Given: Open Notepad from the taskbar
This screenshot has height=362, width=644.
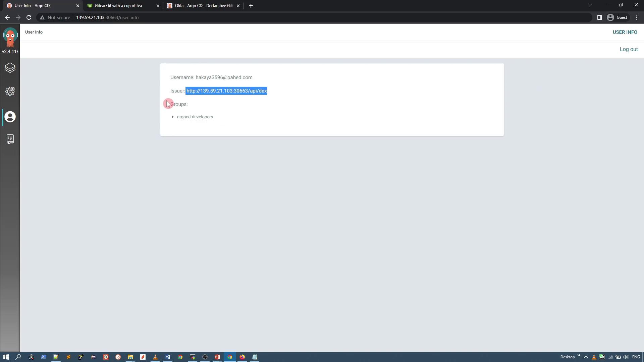Looking at the screenshot, I should coord(255,357).
